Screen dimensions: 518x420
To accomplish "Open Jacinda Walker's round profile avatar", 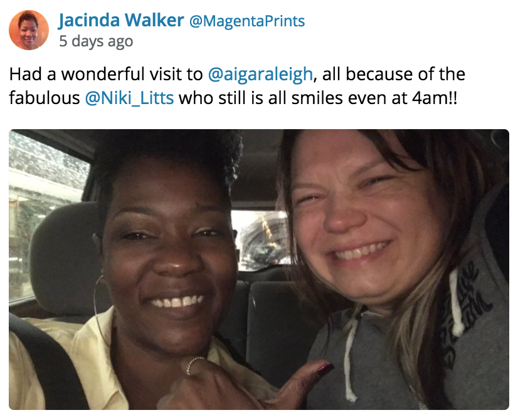I will [29, 30].
